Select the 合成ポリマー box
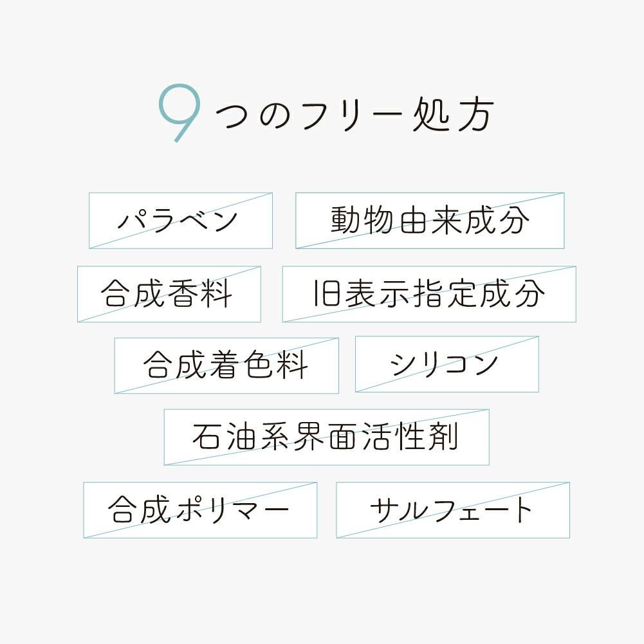Screen dimensions: 644x644 coord(199,510)
